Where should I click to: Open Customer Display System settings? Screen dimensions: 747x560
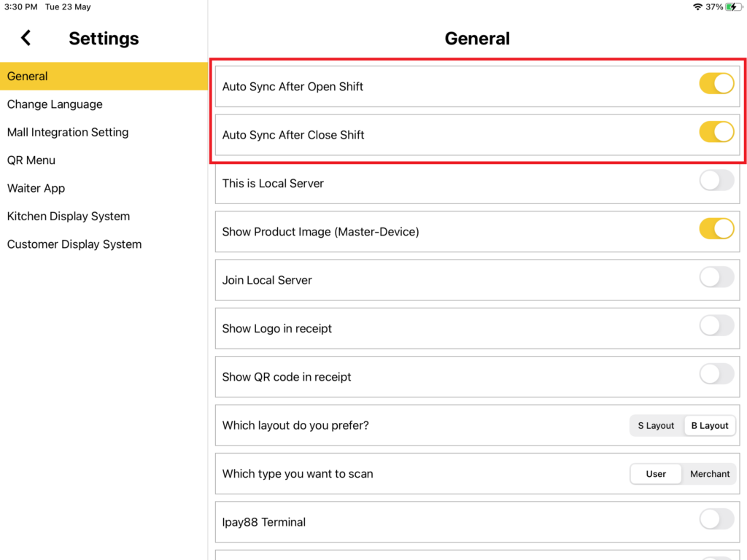coord(74,244)
